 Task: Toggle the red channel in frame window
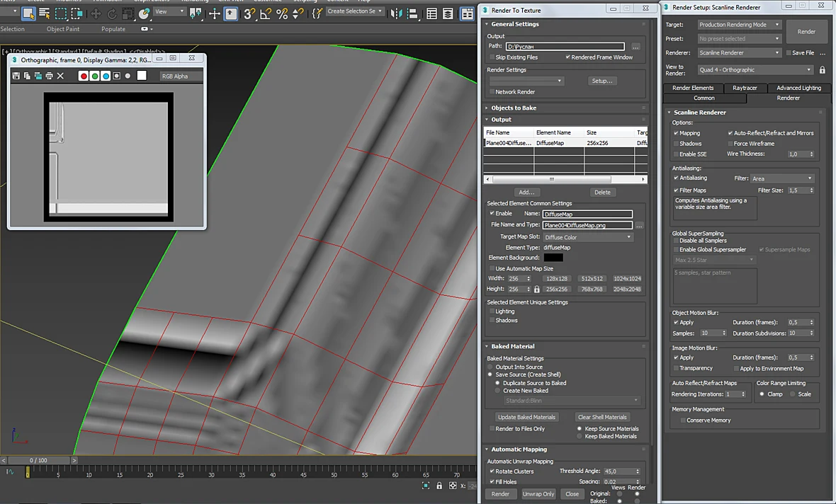pyautogui.click(x=83, y=76)
